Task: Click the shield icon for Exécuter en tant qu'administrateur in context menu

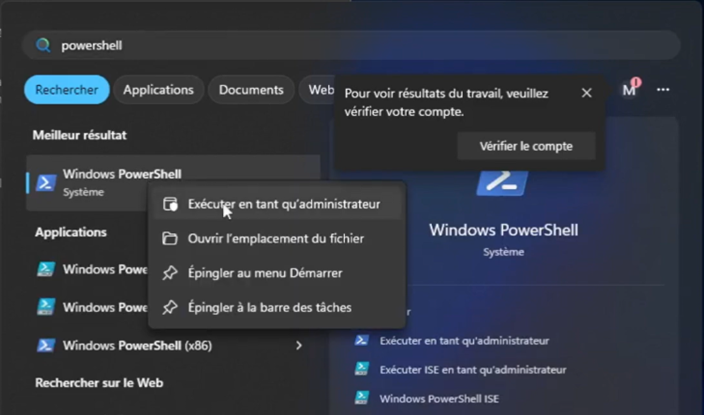Action: (x=170, y=204)
